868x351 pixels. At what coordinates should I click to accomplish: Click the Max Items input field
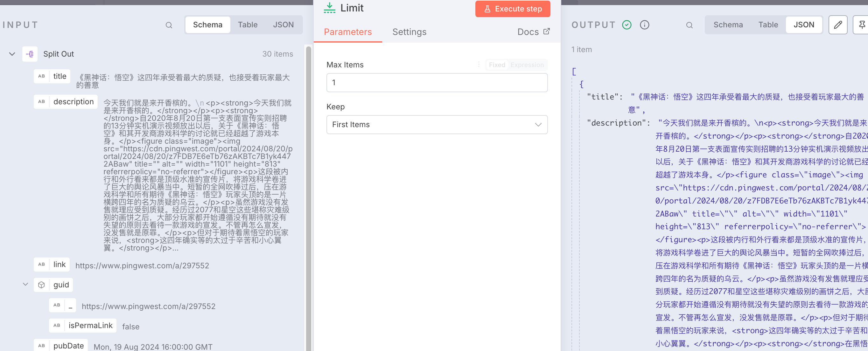coord(437,83)
